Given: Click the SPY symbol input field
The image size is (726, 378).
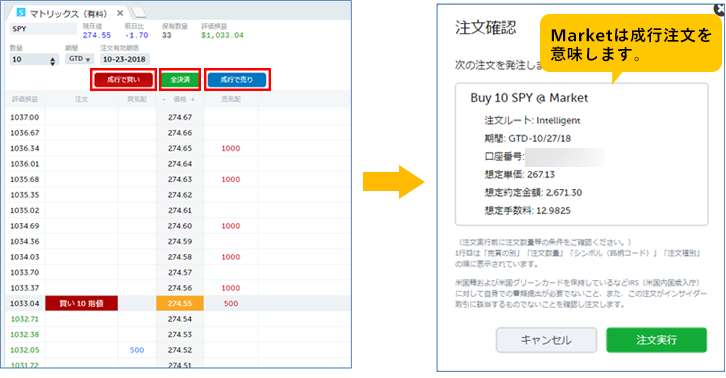Looking at the screenshot, I should click(43, 29).
